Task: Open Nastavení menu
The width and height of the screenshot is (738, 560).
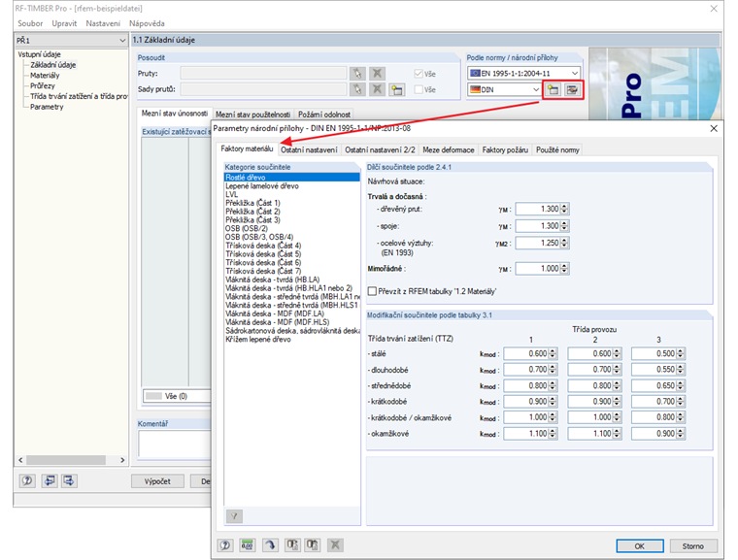Action: (x=103, y=23)
